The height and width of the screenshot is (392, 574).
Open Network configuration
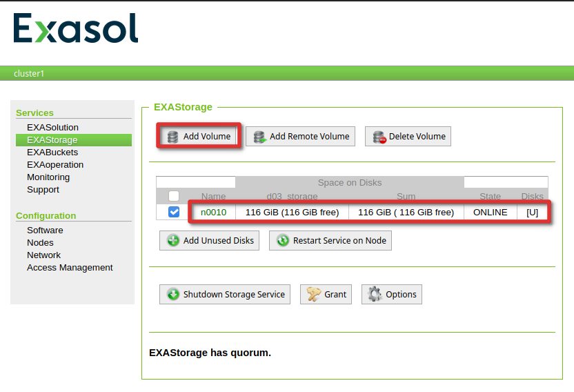coord(44,255)
